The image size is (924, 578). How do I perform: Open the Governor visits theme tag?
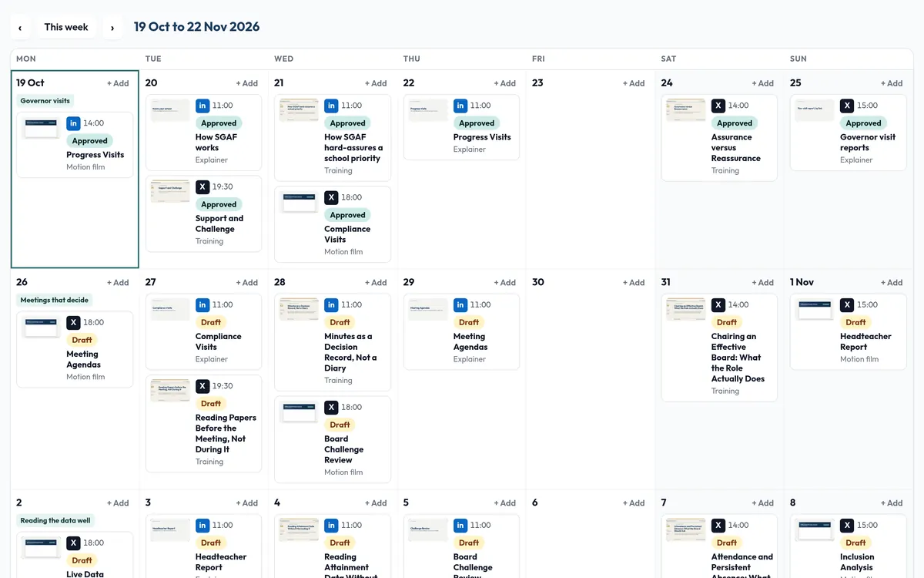(x=45, y=101)
